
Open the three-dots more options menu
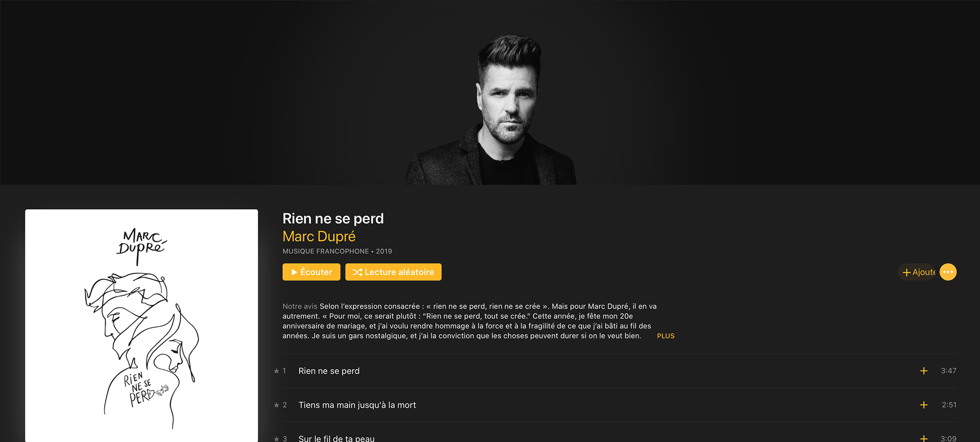point(948,272)
